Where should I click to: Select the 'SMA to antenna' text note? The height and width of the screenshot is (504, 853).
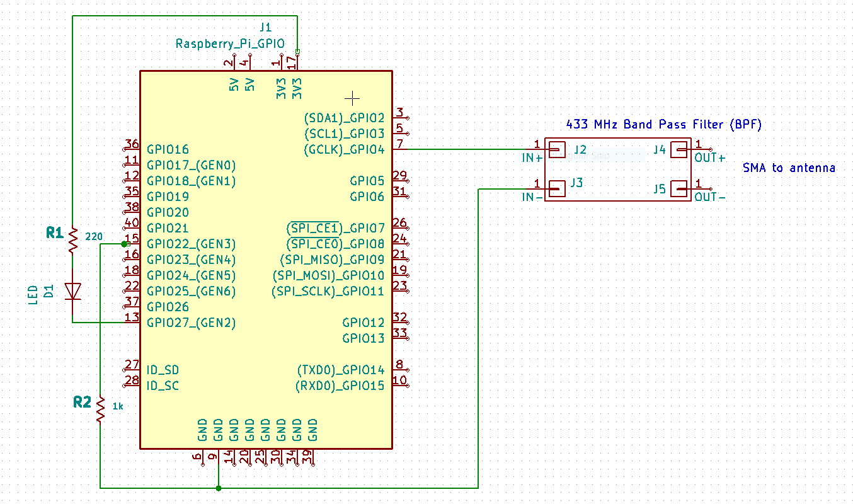789,168
